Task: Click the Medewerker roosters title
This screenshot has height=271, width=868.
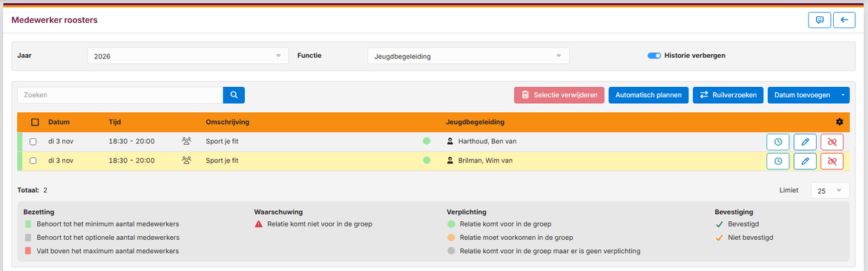Action: (54, 20)
